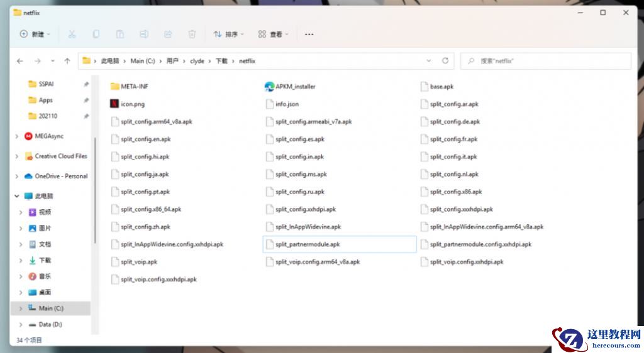Select the info.json file
Screen dimensions: 644x353
click(x=282, y=104)
